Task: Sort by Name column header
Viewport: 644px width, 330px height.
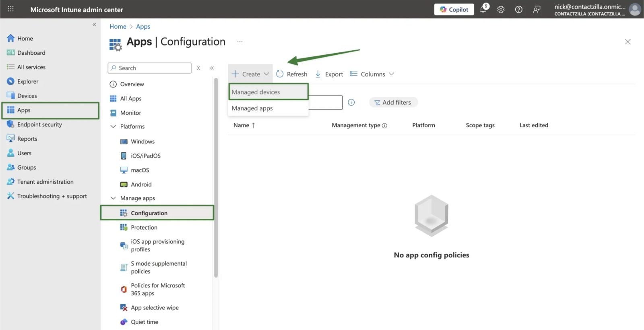Action: (x=244, y=125)
